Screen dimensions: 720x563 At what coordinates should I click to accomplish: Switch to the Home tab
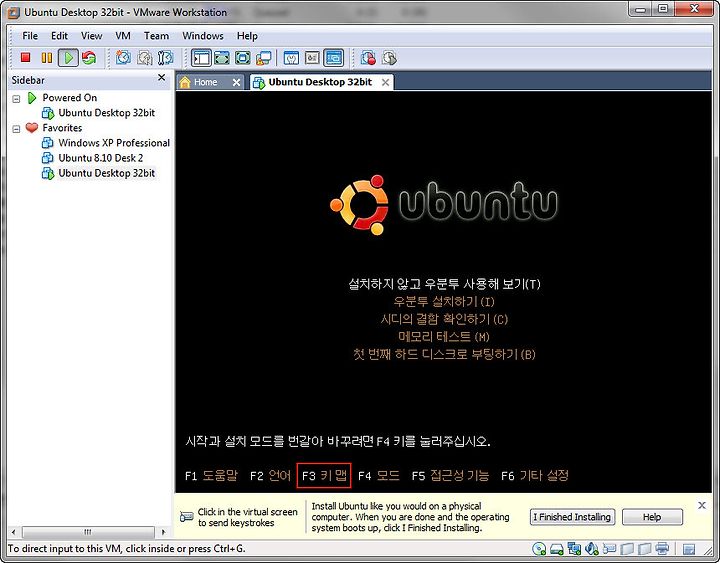point(205,82)
